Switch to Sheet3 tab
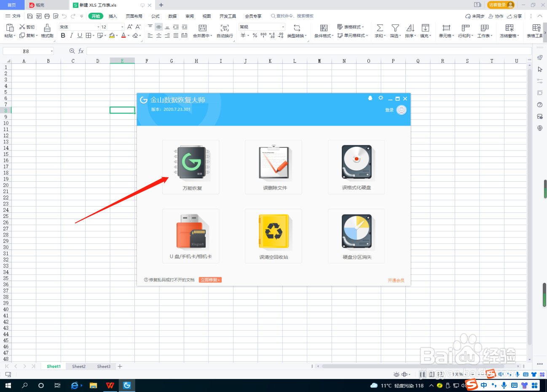 (104, 366)
